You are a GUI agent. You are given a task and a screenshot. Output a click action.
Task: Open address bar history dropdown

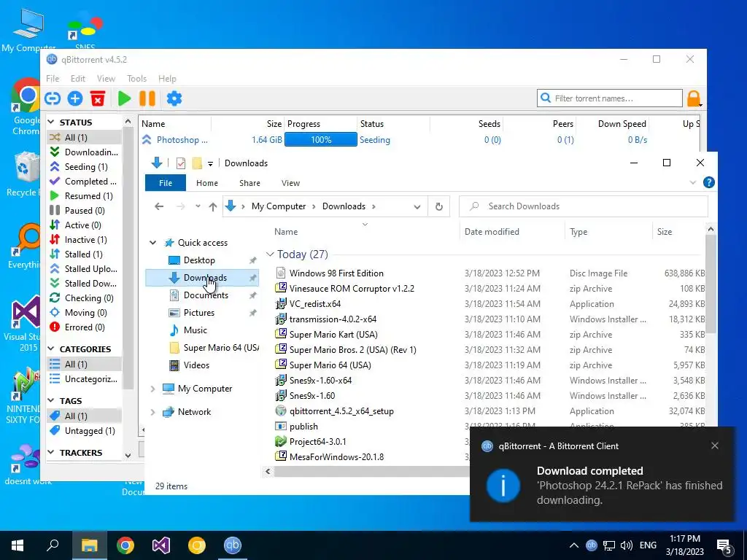point(417,206)
